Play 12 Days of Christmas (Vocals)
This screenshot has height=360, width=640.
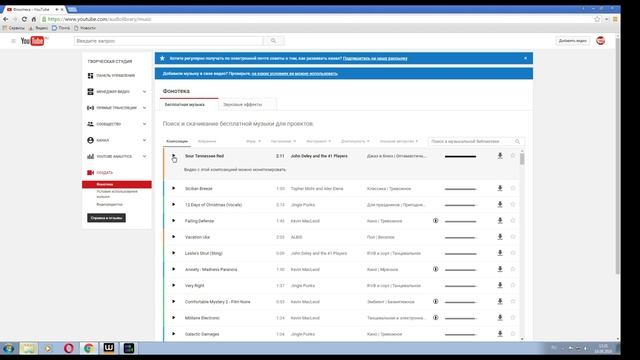coord(173,204)
